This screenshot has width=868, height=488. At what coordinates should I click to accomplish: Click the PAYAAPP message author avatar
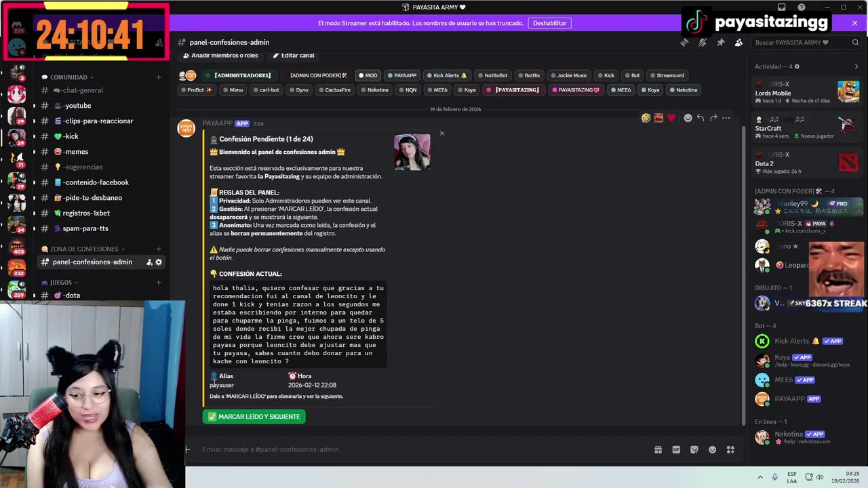[186, 128]
